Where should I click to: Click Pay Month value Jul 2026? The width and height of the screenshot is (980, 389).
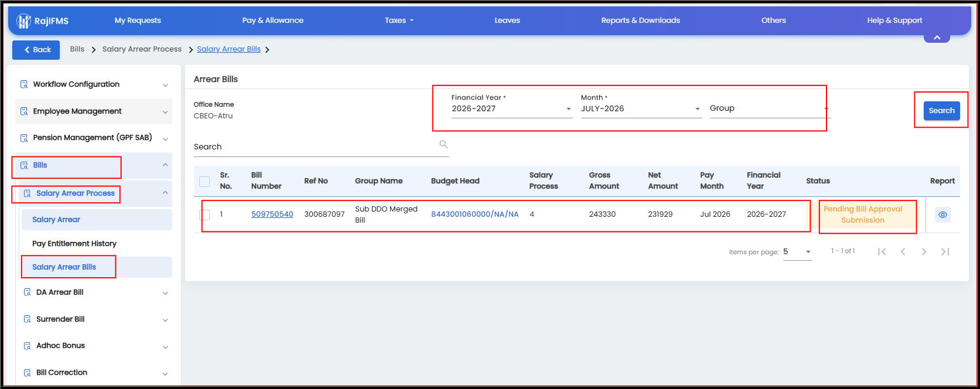[715, 214]
